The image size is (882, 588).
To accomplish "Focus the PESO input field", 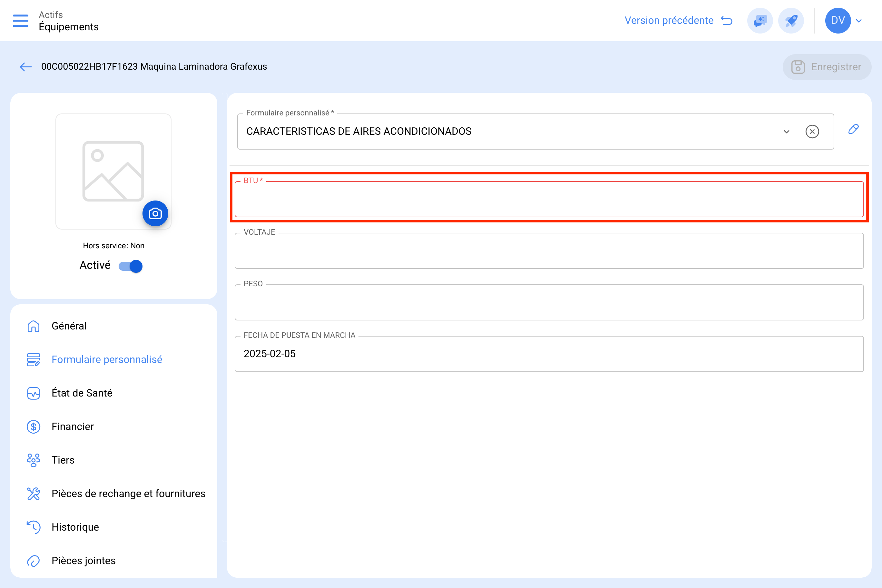I will [x=549, y=302].
